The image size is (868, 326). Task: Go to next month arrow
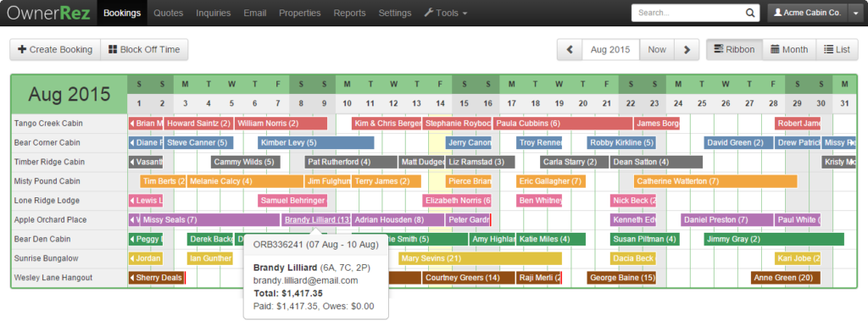click(x=687, y=50)
